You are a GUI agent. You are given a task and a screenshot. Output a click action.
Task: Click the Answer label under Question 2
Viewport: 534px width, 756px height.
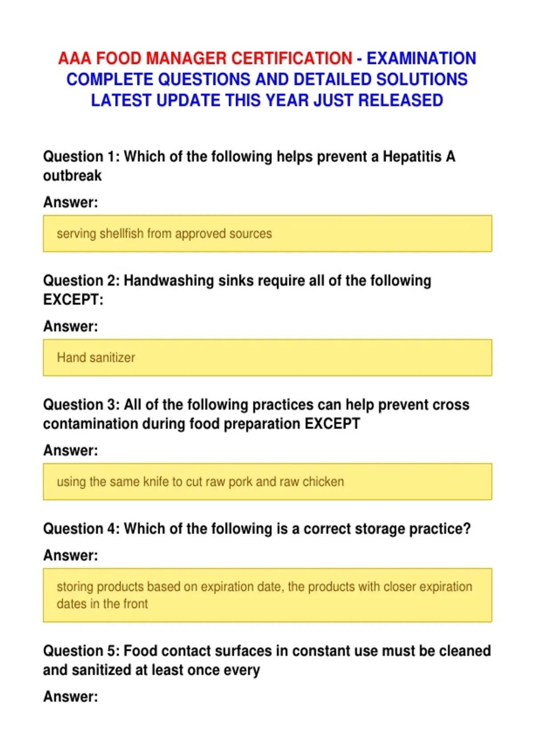coord(70,326)
